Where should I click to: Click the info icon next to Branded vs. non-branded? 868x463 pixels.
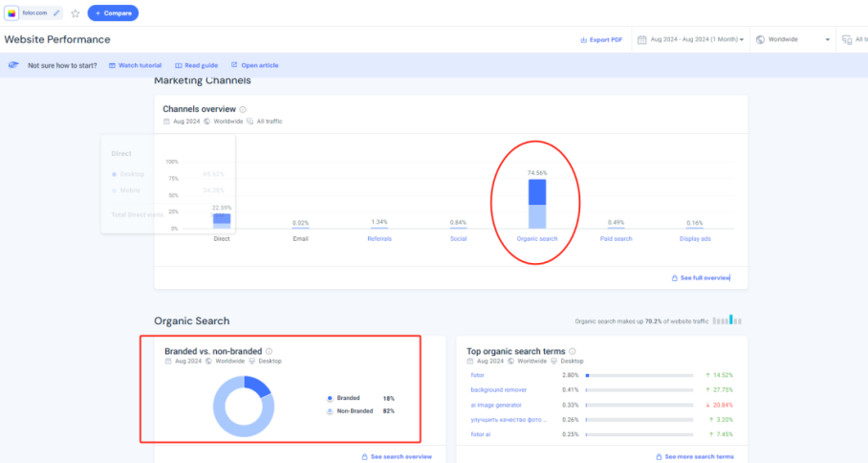269,351
